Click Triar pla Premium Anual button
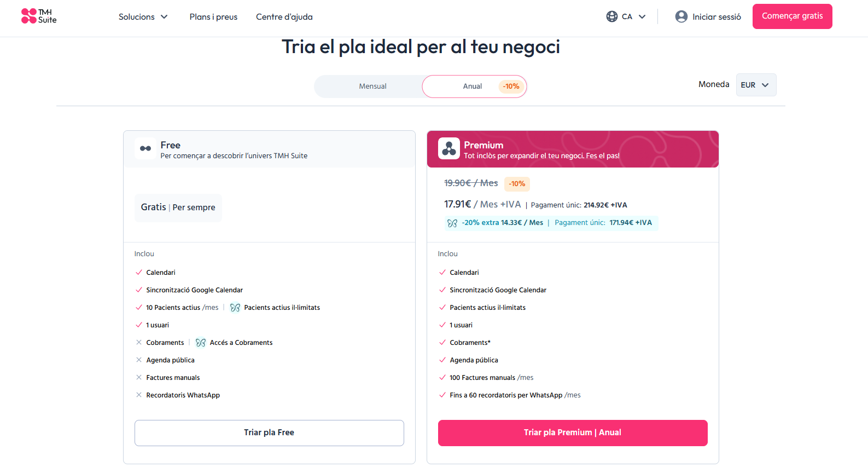 573,433
